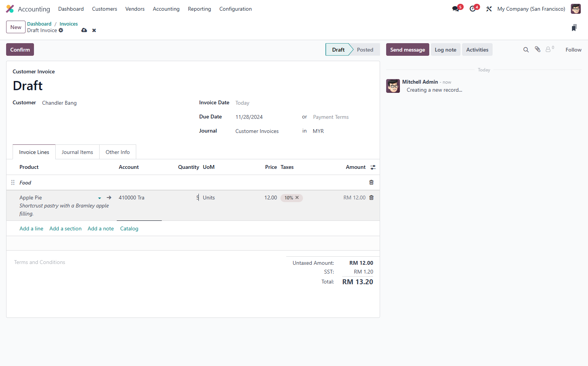Save the record with the cloud upload icon
The width and height of the screenshot is (588, 366).
84,30
